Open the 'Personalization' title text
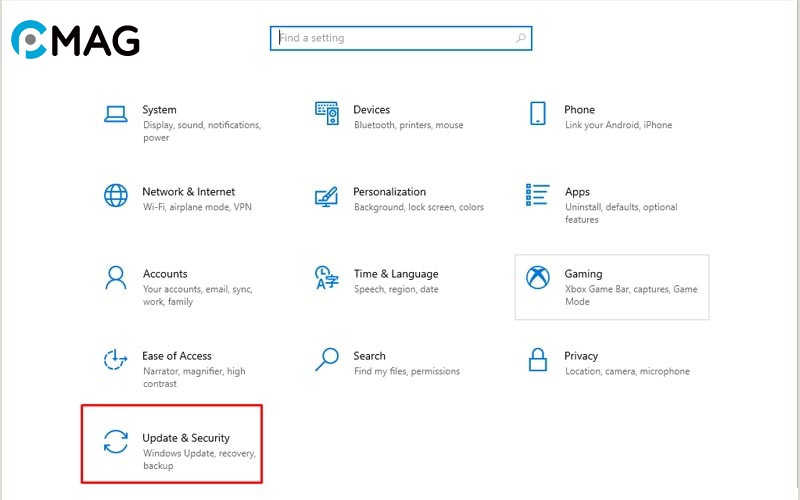Screen dimensions: 800x500 [389, 192]
